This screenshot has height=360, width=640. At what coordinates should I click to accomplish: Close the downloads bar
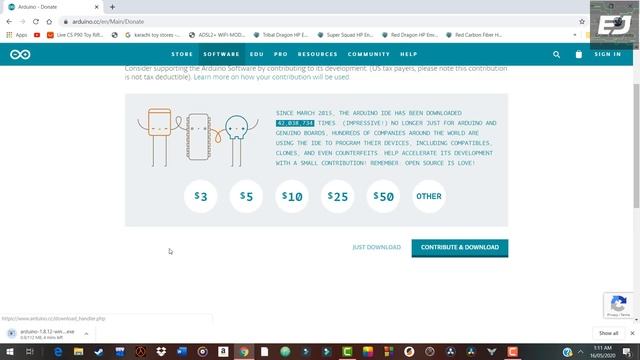click(x=632, y=333)
